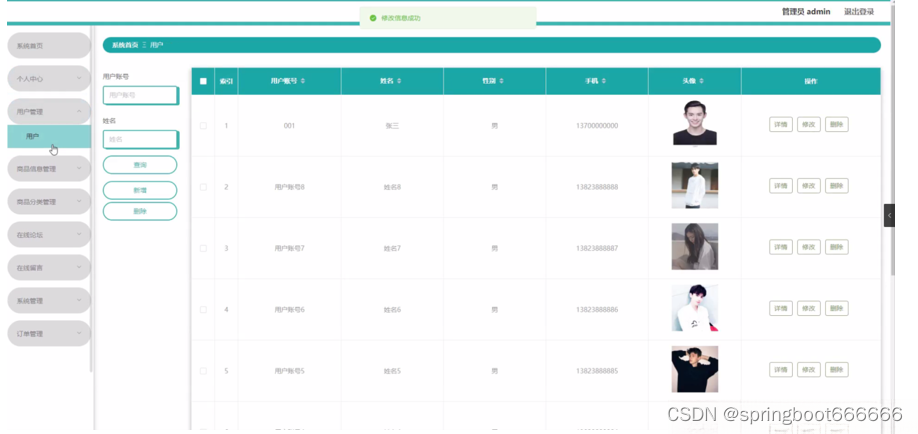Click the 操作 column header

tap(811, 81)
